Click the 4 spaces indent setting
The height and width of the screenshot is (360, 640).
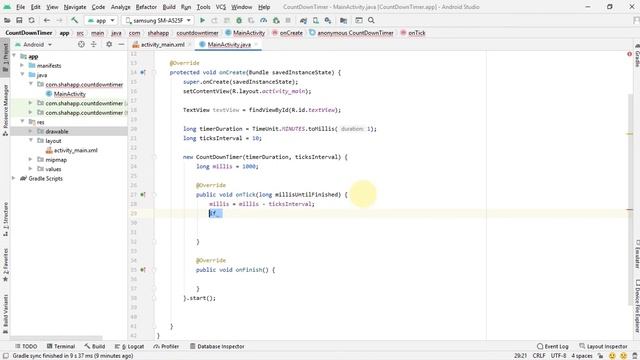click(x=582, y=356)
